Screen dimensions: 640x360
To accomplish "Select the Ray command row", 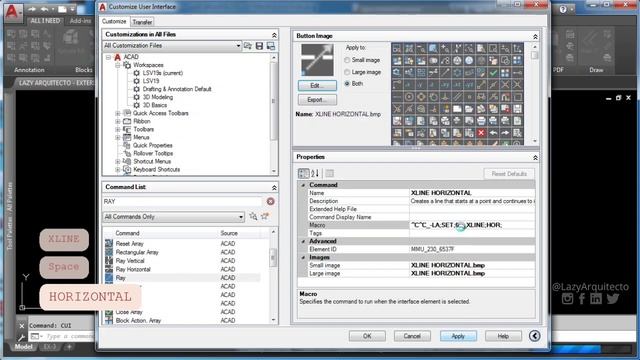I will (182, 278).
